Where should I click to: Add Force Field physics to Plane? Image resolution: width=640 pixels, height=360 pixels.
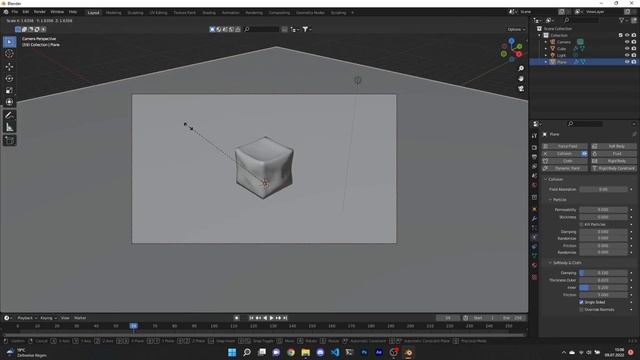click(565, 146)
